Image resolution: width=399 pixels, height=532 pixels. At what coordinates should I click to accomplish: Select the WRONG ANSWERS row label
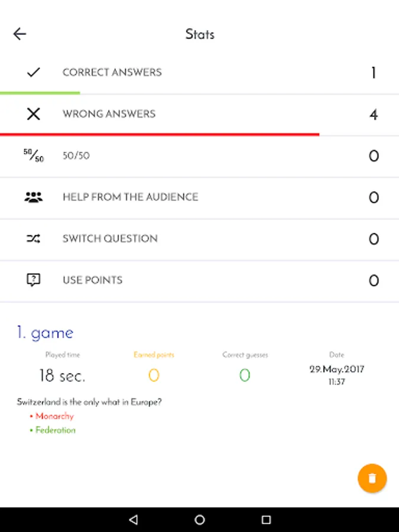(x=109, y=114)
